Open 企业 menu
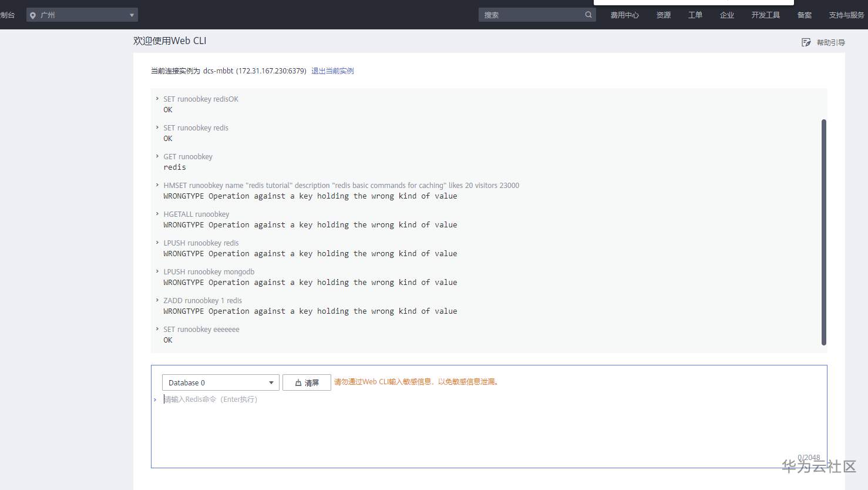The image size is (868, 490). tap(727, 15)
